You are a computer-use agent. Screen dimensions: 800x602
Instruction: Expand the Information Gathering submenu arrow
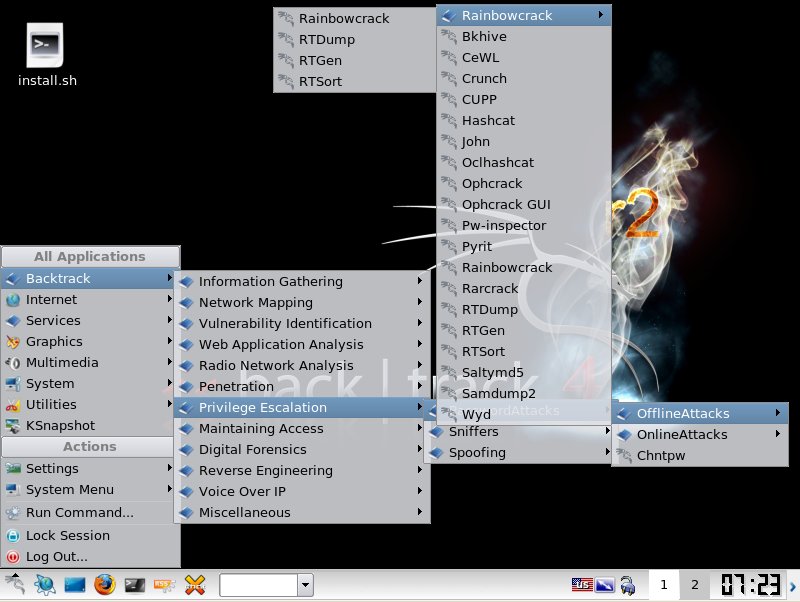pyautogui.click(x=419, y=281)
